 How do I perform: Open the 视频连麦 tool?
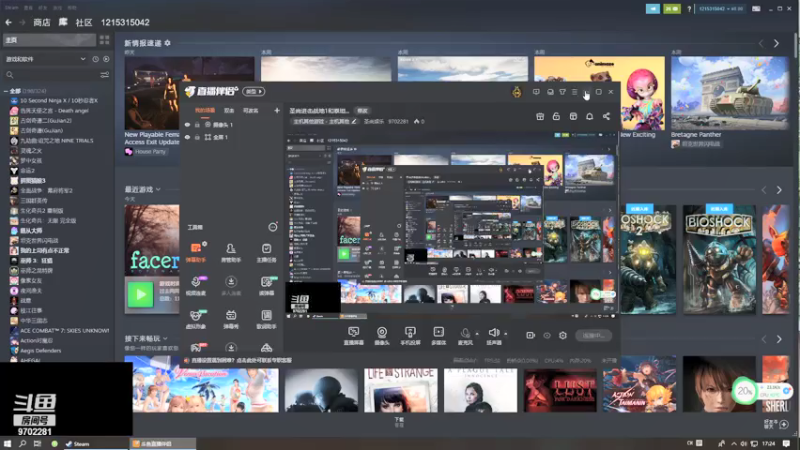[196, 286]
